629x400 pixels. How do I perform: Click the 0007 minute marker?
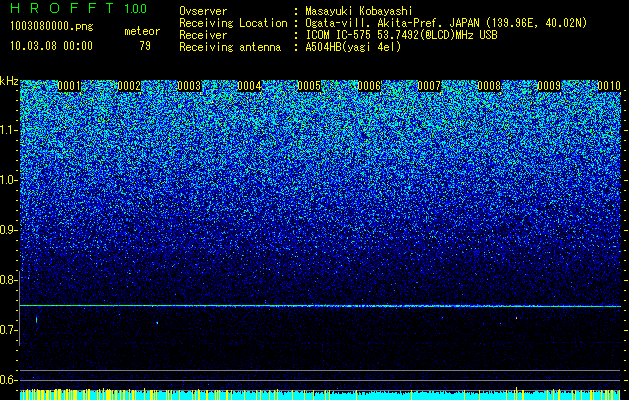tap(429, 86)
